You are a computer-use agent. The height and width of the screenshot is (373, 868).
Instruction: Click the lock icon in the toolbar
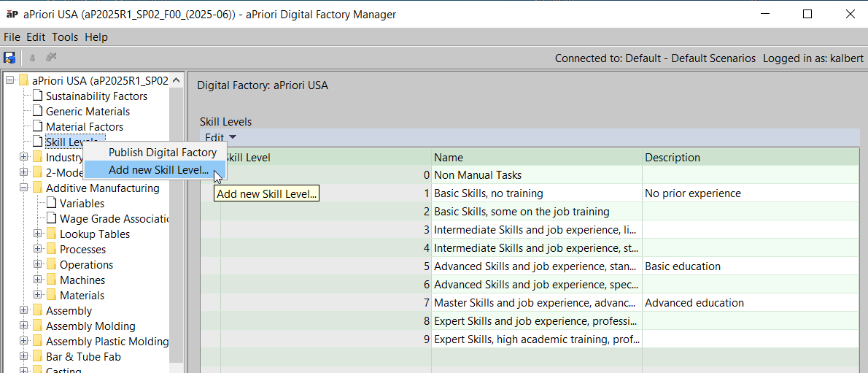[32, 57]
